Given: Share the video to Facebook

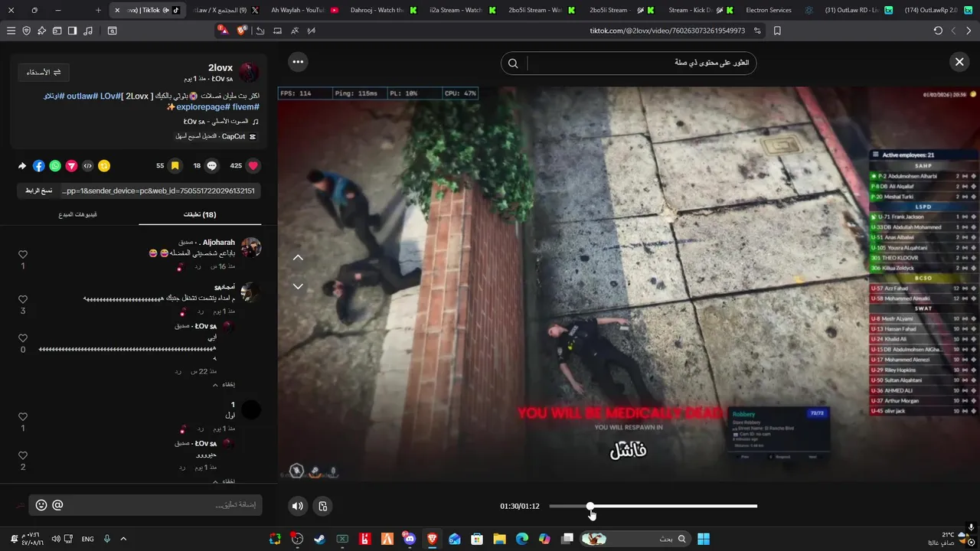Looking at the screenshot, I should 38,165.
